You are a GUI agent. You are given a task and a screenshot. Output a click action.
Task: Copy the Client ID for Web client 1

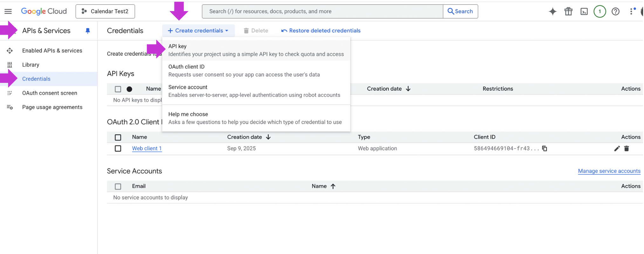tap(545, 149)
